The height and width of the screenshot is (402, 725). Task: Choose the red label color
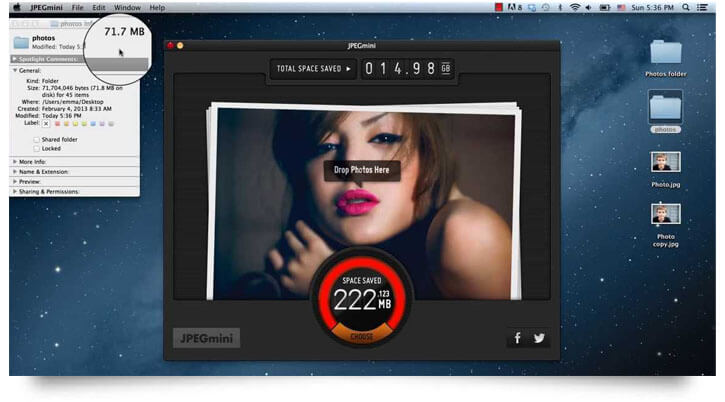click(x=57, y=124)
